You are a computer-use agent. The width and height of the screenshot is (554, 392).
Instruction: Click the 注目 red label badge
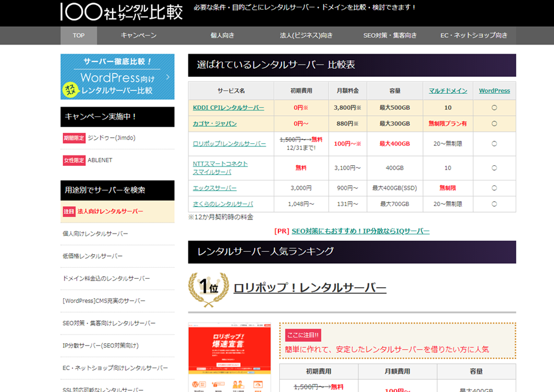click(x=69, y=212)
